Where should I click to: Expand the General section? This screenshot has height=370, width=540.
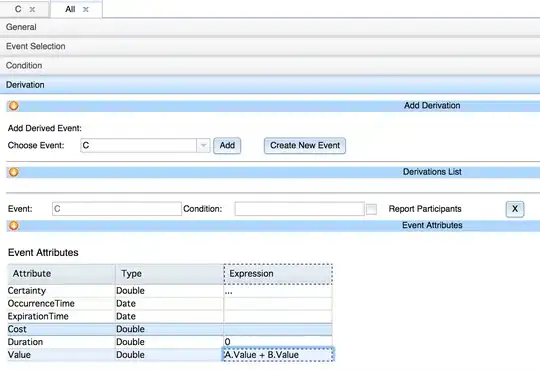[x=270, y=27]
